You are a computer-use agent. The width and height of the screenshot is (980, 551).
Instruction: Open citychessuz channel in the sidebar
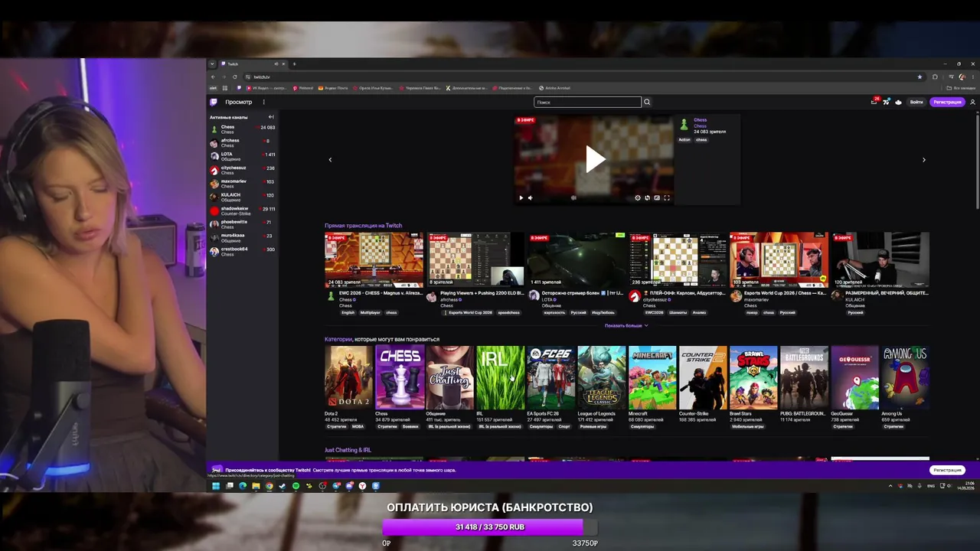tap(242, 170)
